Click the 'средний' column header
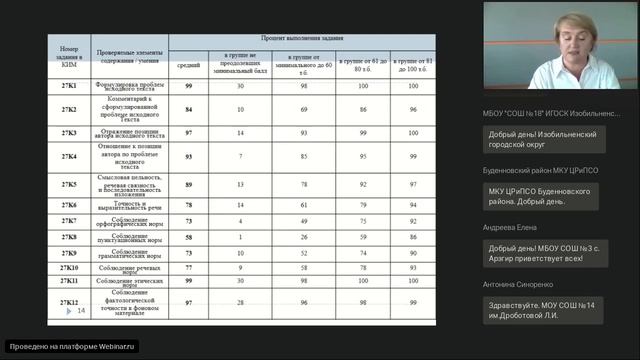The image size is (640, 360). [x=189, y=65]
